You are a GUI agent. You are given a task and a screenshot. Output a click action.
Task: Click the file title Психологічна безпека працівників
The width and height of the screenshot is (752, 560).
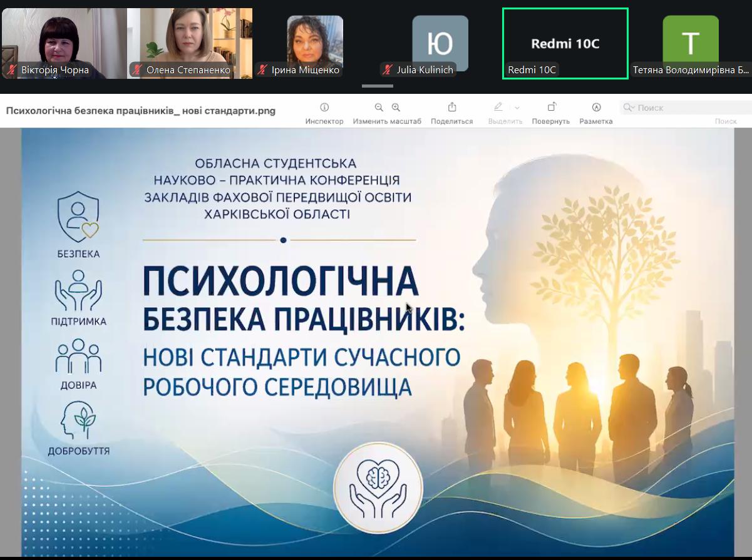[x=141, y=111]
